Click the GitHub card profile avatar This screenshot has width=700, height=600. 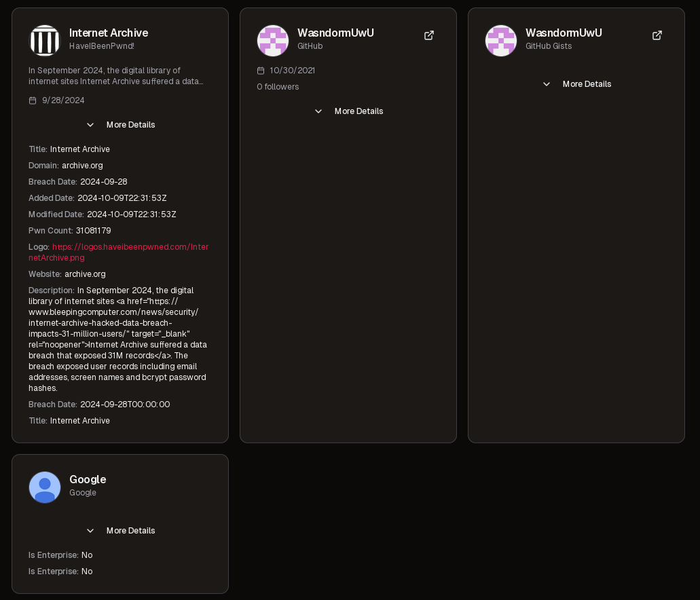pos(273,41)
